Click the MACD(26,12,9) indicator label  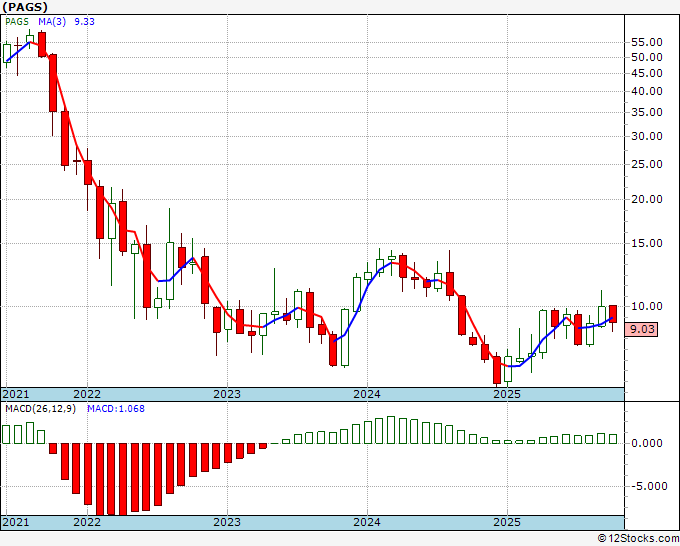(41, 409)
